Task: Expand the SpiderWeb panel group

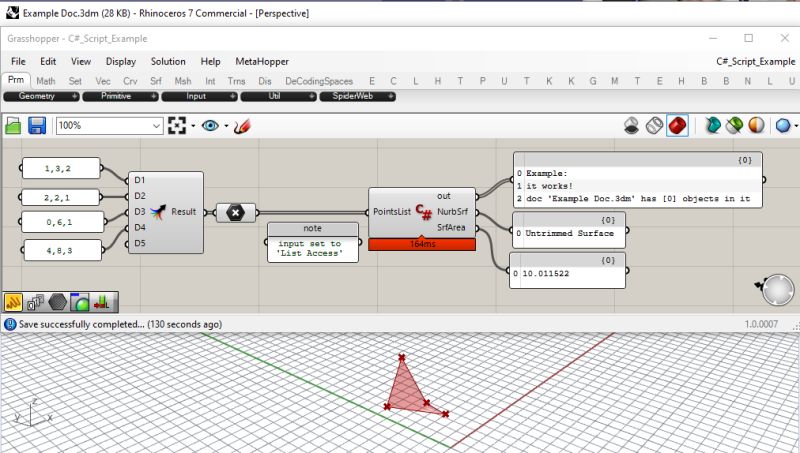Action: coord(358,96)
